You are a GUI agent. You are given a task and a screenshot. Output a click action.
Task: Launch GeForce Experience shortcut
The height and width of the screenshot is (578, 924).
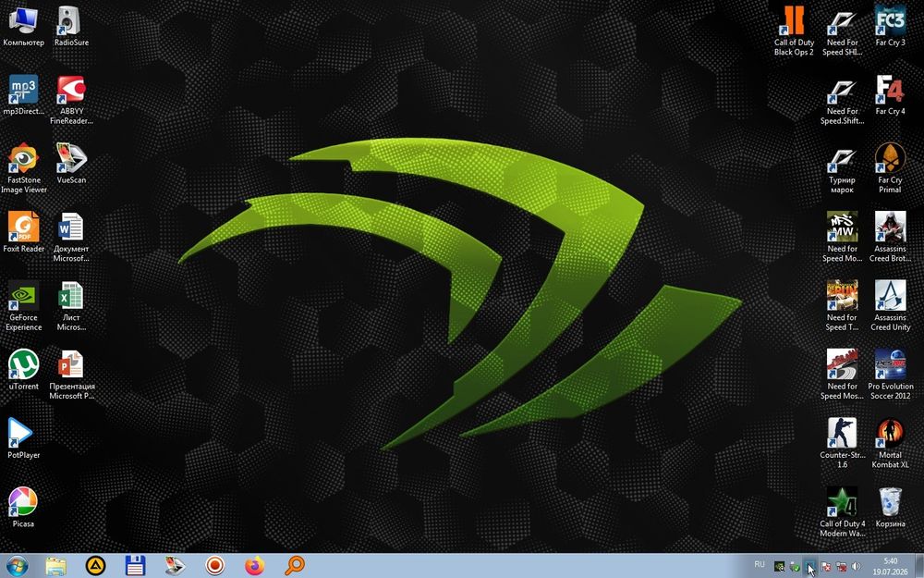pos(24,305)
